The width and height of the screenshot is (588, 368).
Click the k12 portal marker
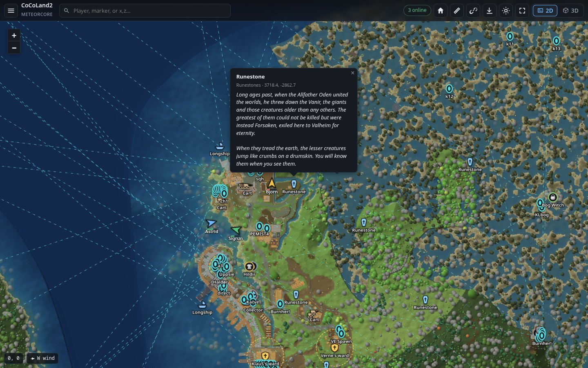tap(449, 89)
